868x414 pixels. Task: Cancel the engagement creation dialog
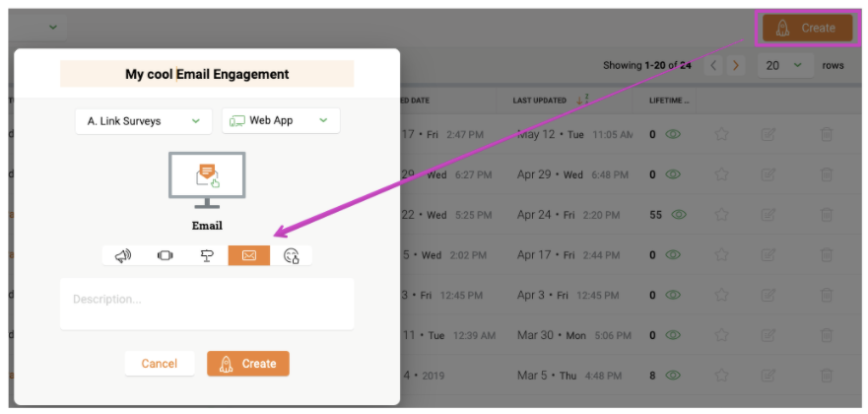click(160, 364)
